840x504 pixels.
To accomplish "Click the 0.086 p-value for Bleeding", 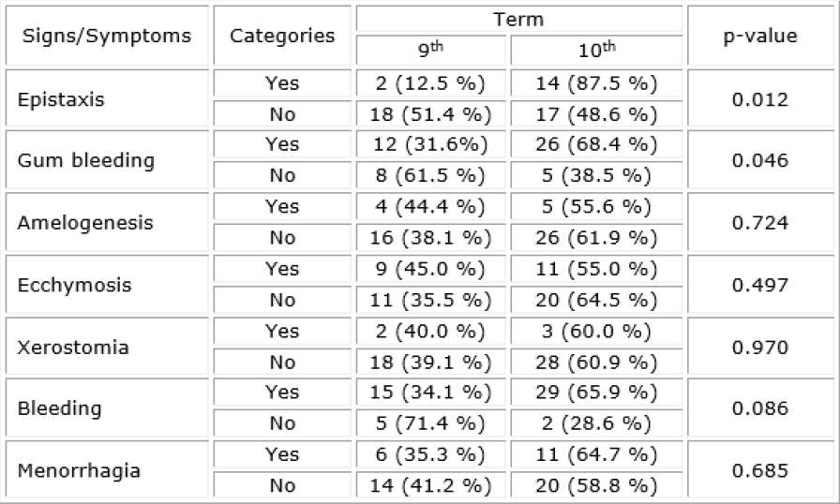I will point(760,408).
